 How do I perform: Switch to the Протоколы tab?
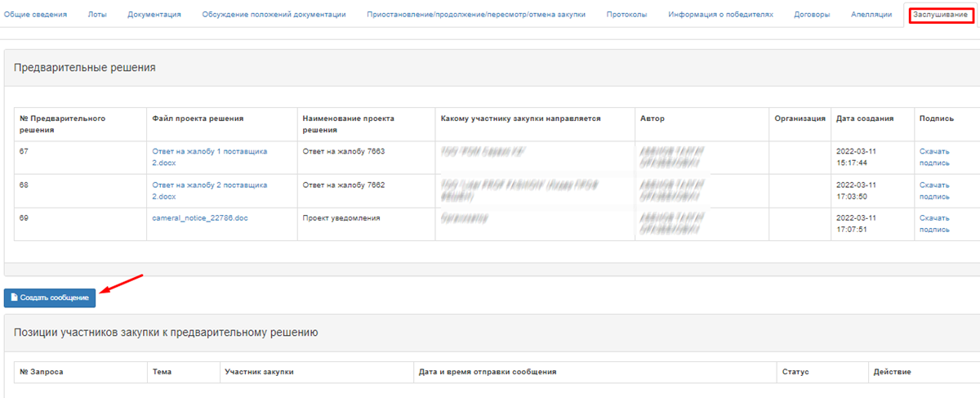pyautogui.click(x=626, y=15)
